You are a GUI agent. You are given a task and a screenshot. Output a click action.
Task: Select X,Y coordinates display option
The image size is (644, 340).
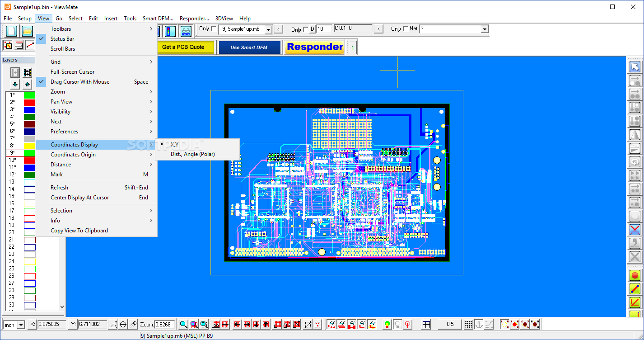197,144
